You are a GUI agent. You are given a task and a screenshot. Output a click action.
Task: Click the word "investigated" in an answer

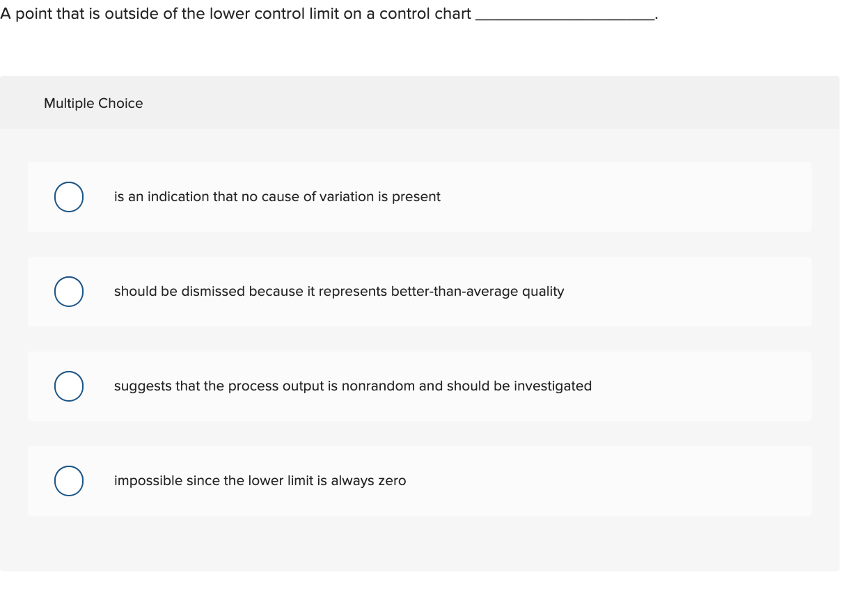[560, 386]
